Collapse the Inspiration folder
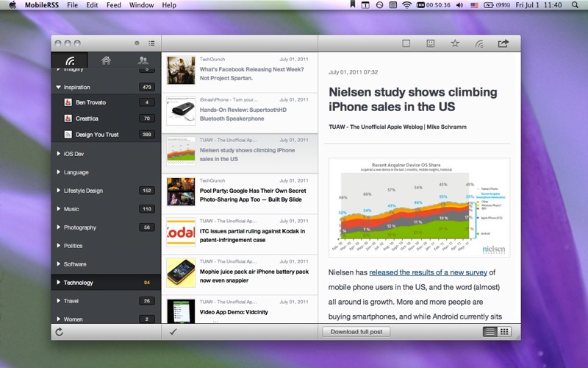The width and height of the screenshot is (588, 368). point(59,87)
